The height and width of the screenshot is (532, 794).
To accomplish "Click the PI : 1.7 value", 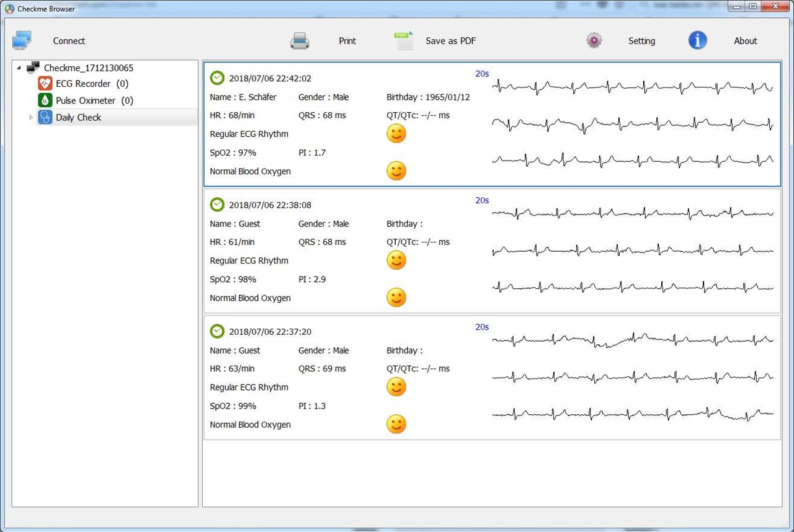I will 312,153.
